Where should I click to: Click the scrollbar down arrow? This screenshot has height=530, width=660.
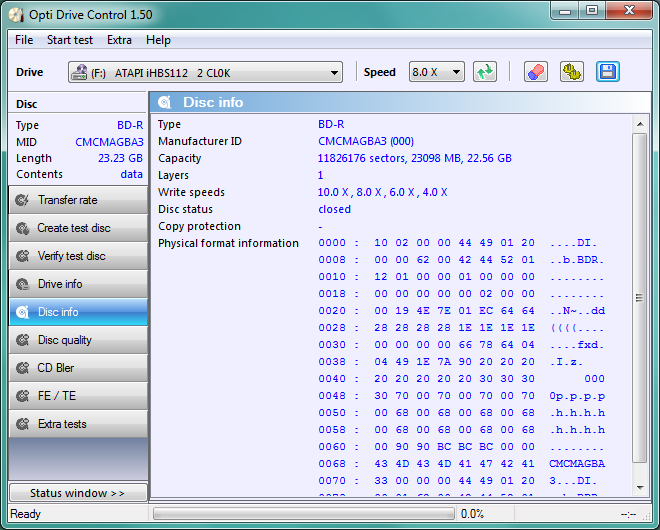coord(640,488)
